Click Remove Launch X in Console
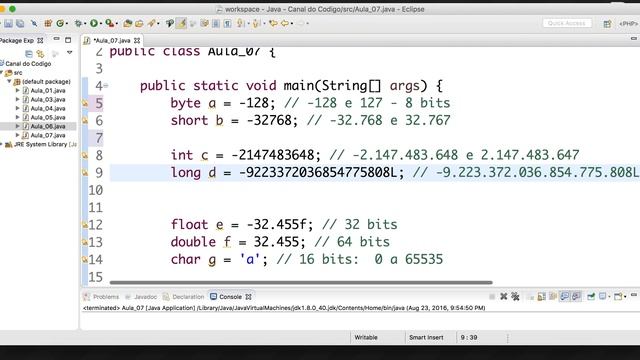This screenshot has width=640, height=360. click(504, 297)
